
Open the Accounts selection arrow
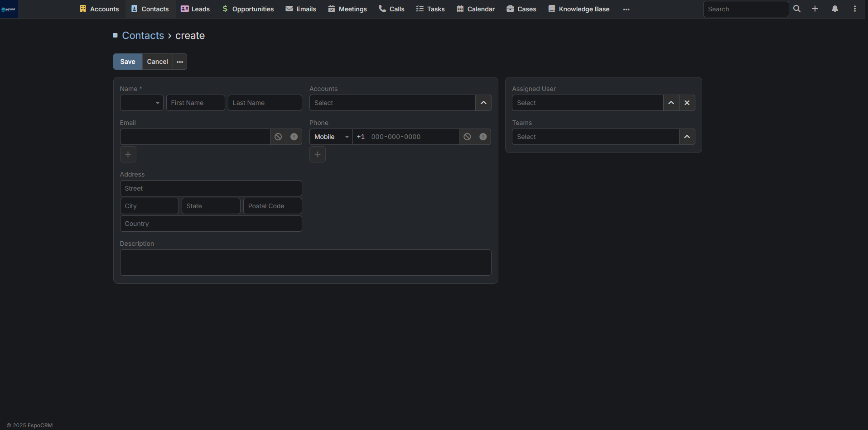click(x=483, y=103)
